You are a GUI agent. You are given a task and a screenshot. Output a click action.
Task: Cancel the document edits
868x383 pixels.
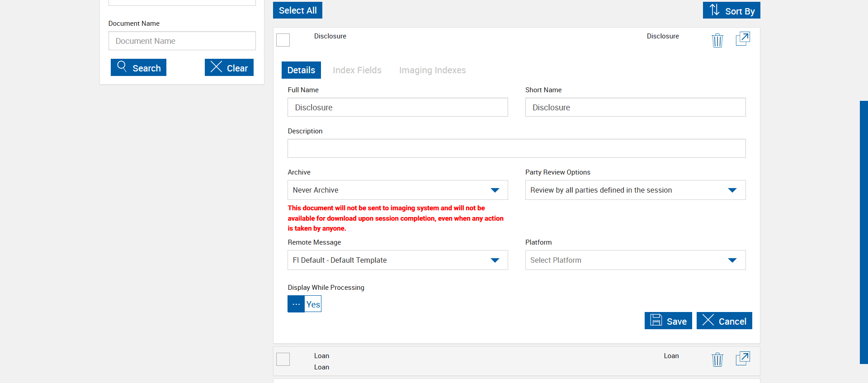tap(724, 321)
